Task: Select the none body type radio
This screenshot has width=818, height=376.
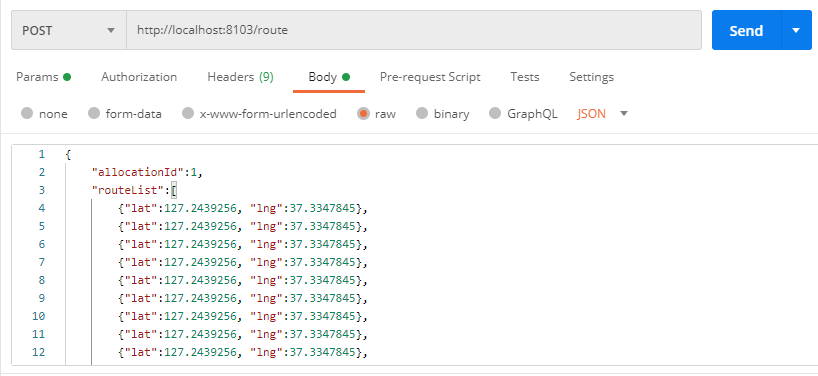Action: pyautogui.click(x=27, y=114)
